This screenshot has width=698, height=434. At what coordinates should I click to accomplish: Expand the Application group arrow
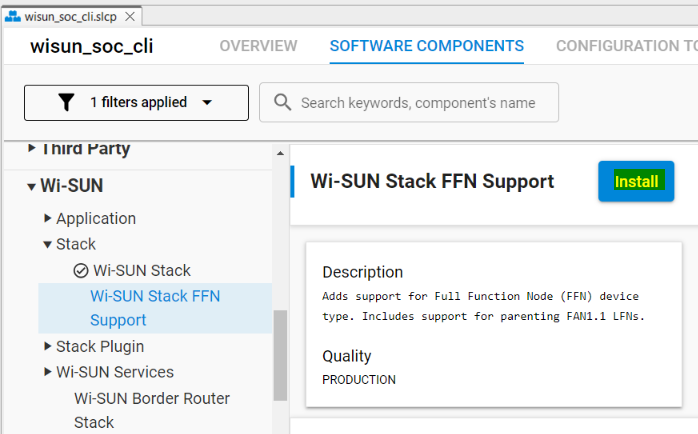pyautogui.click(x=47, y=218)
